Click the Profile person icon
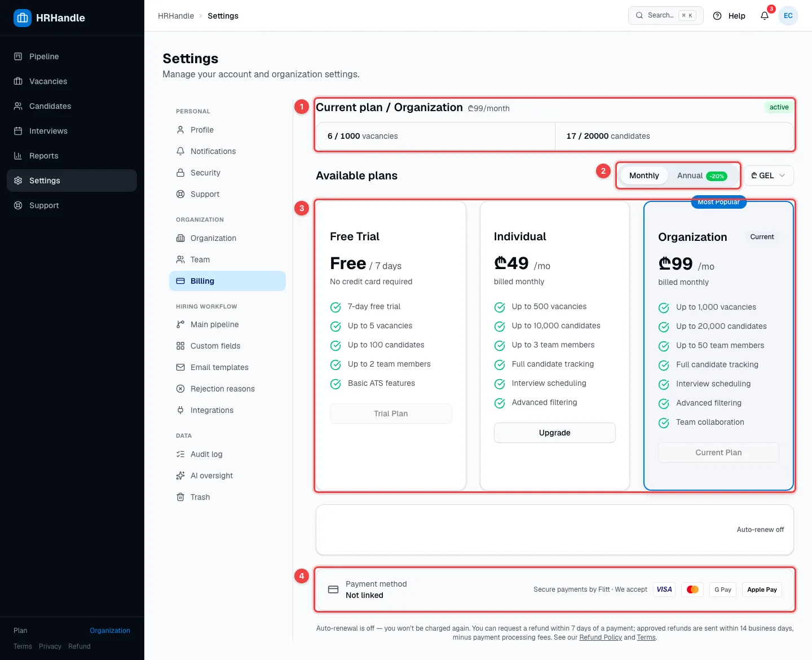812x660 pixels. point(180,130)
